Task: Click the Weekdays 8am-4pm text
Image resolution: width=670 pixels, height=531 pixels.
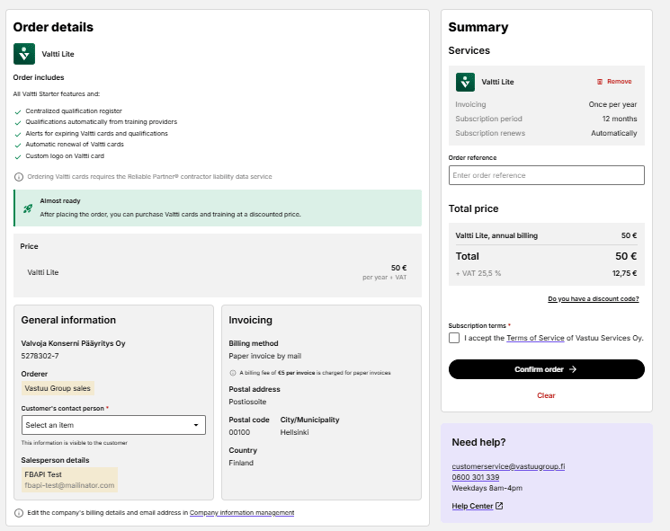Action: pyautogui.click(x=487, y=488)
